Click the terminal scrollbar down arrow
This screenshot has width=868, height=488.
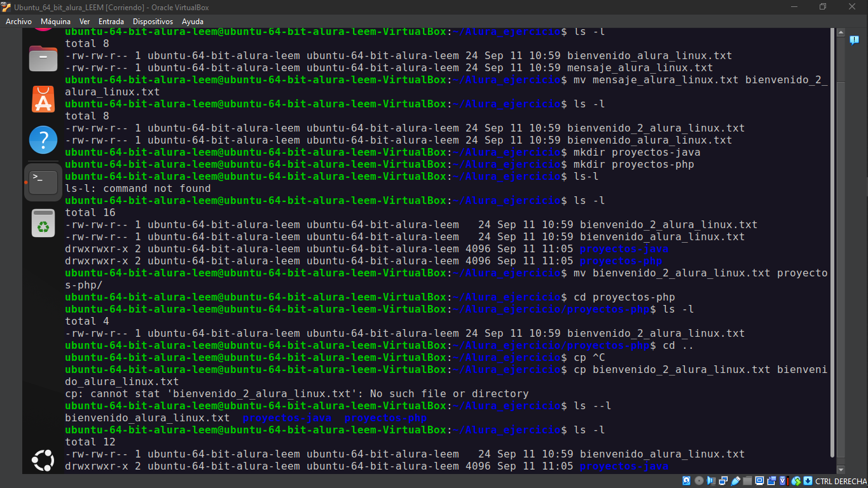[x=841, y=470]
